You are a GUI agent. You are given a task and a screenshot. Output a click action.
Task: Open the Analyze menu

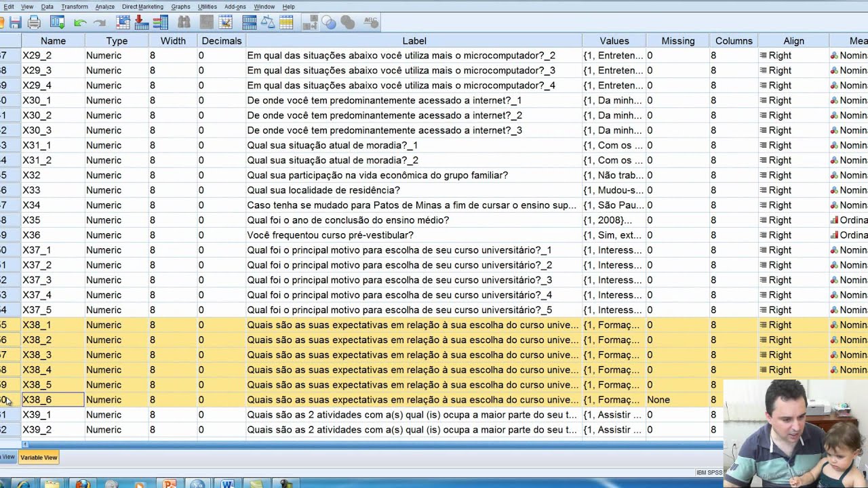104,7
